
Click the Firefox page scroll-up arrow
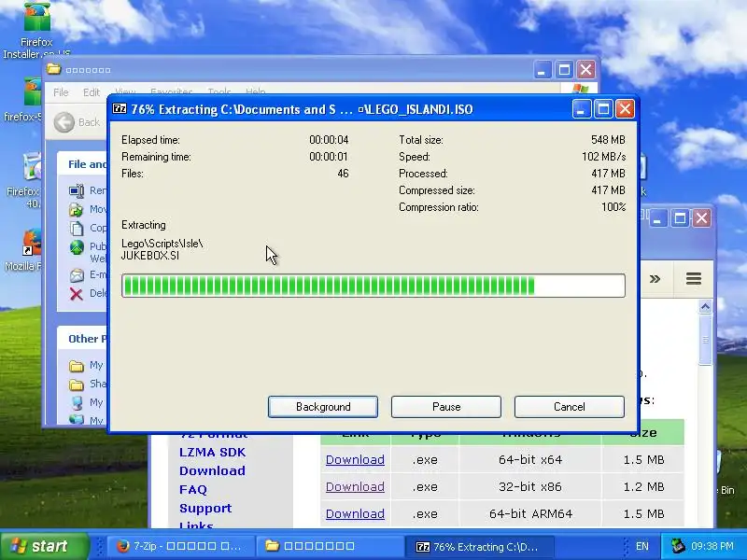click(x=705, y=307)
